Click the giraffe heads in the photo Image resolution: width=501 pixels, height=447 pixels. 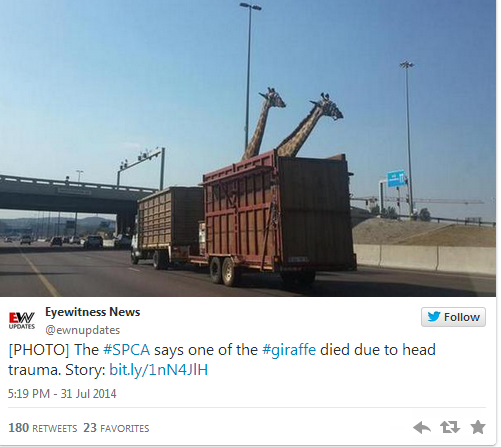pos(301,106)
